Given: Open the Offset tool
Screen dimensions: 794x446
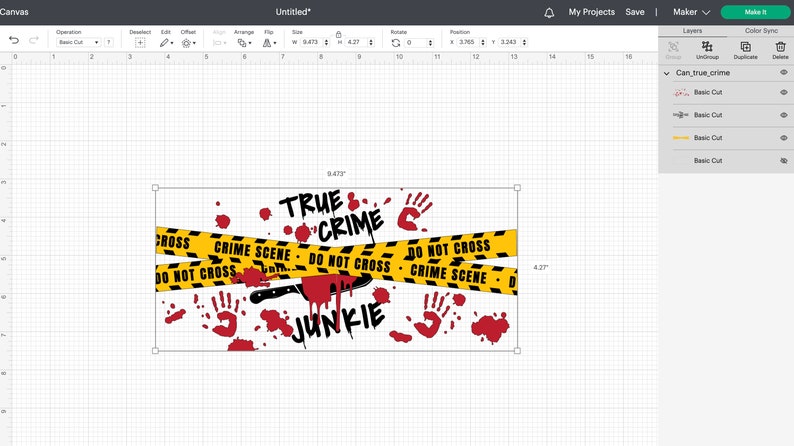Looking at the screenshot, I should coord(188,43).
